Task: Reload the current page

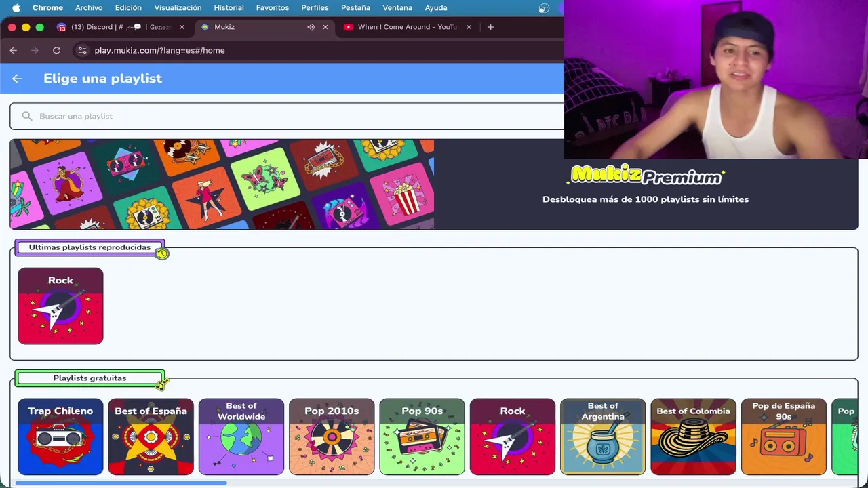Action: click(x=57, y=50)
